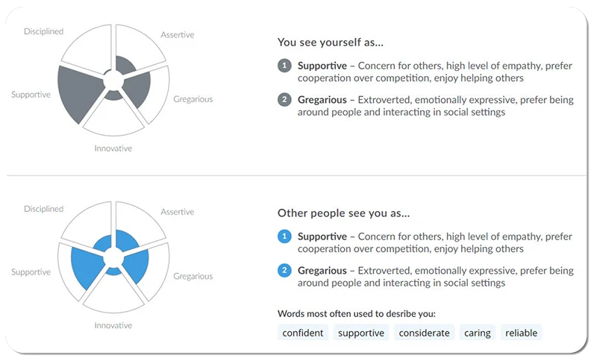
Task: Click the 'reliable' word tag
Action: [521, 333]
